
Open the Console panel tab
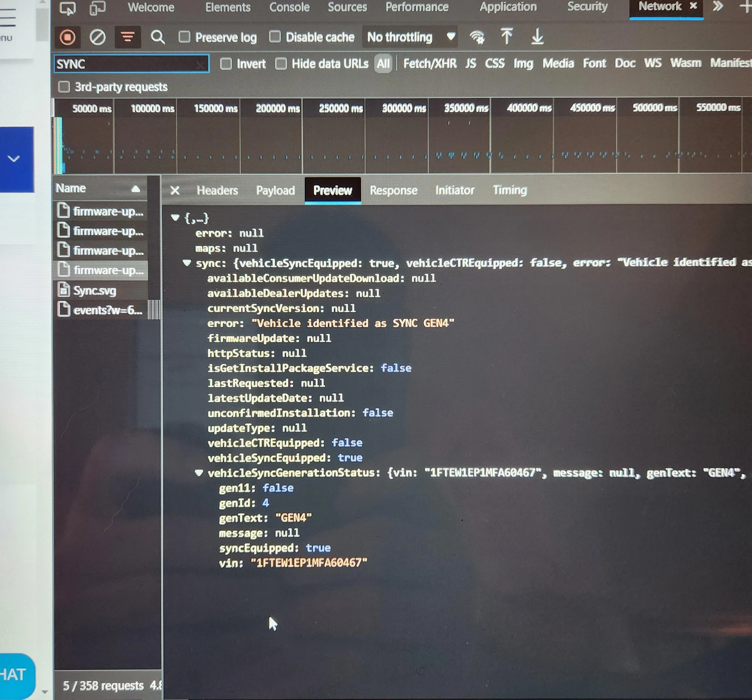click(289, 7)
